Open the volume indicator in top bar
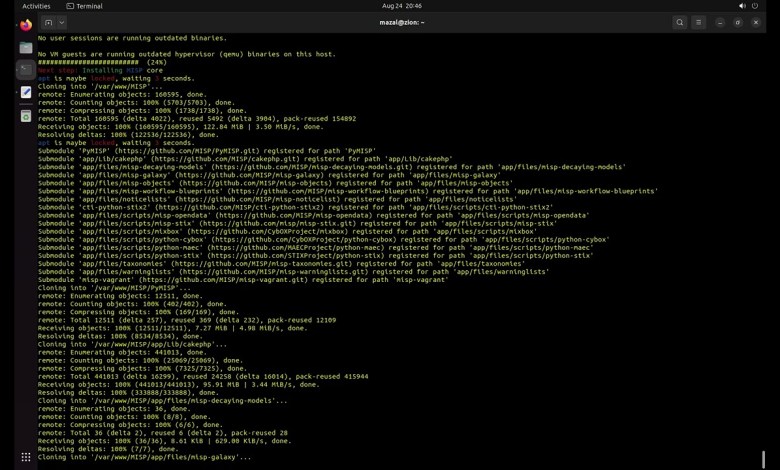 point(742,6)
